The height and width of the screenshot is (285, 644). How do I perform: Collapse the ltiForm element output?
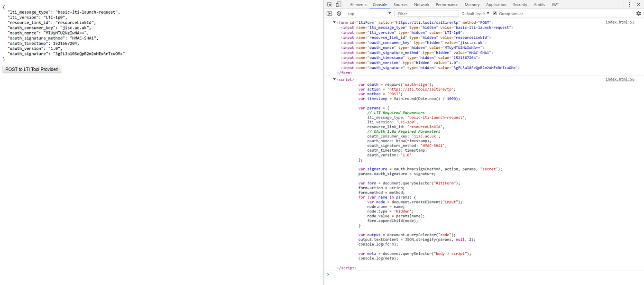(335, 22)
